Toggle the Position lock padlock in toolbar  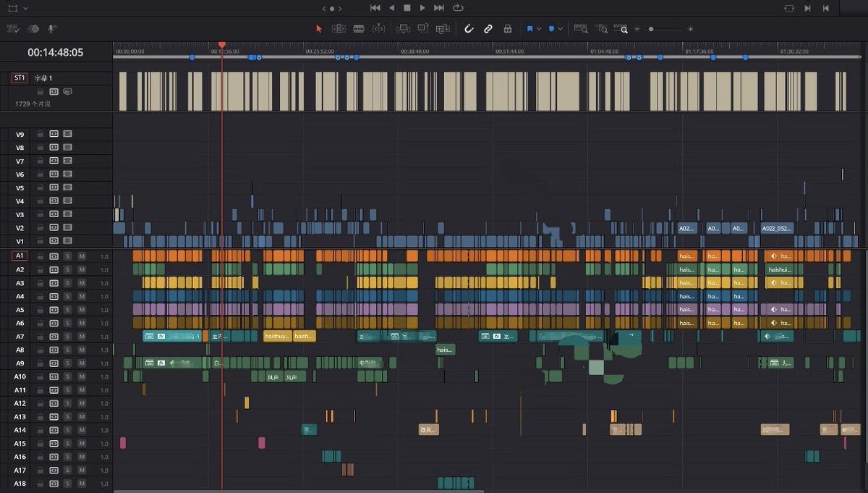[x=508, y=29]
